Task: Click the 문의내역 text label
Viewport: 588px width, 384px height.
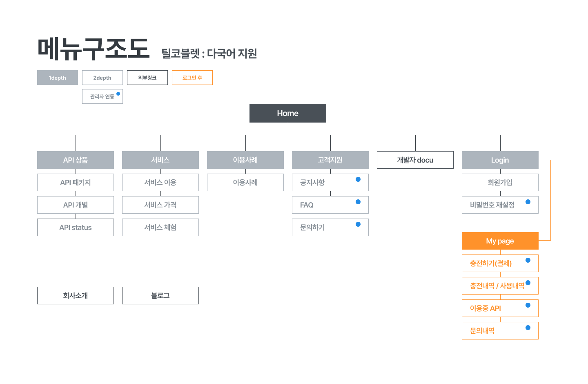Action: click(482, 331)
